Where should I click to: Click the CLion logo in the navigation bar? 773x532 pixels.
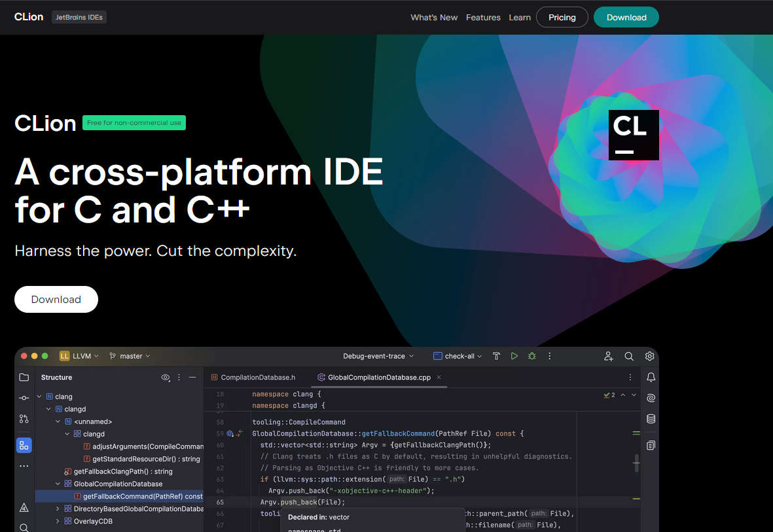[29, 17]
